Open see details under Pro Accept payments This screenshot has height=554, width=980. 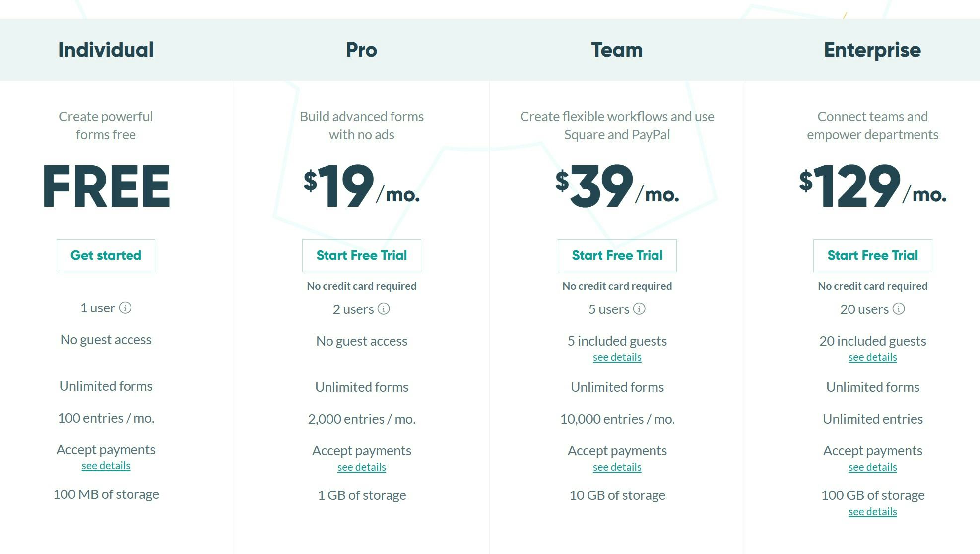pos(361,467)
